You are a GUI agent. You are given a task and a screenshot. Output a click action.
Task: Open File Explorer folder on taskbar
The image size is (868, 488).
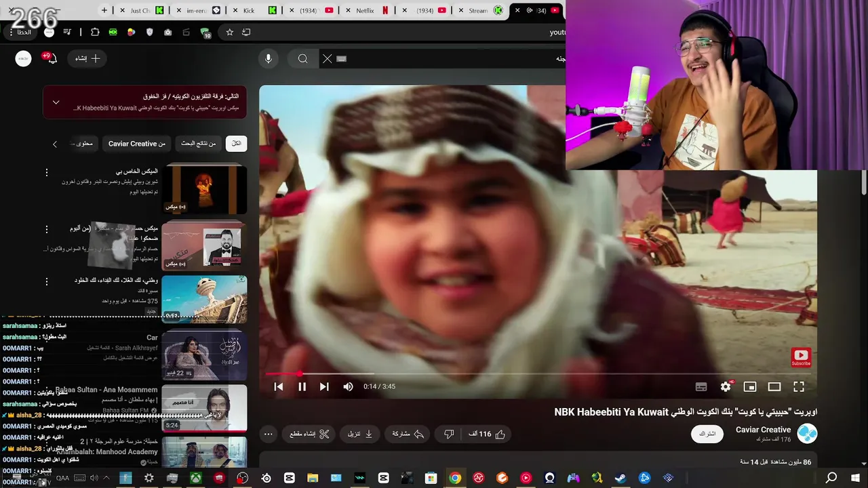pos(313,478)
